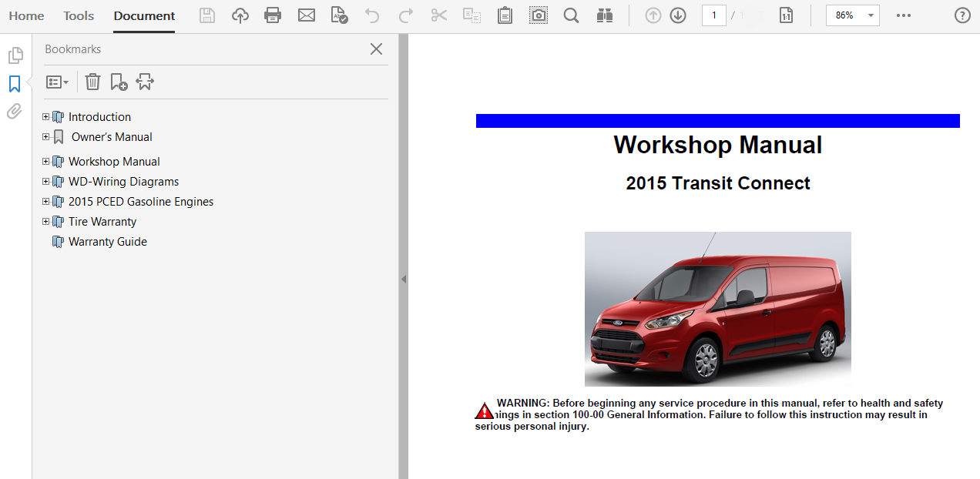This screenshot has width=980, height=479.
Task: Click the page number input field
Action: point(713,15)
